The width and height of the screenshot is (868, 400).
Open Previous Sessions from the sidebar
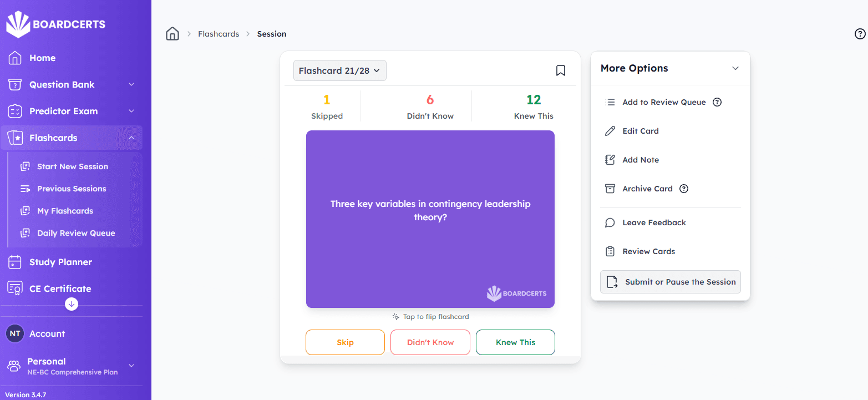(71, 189)
